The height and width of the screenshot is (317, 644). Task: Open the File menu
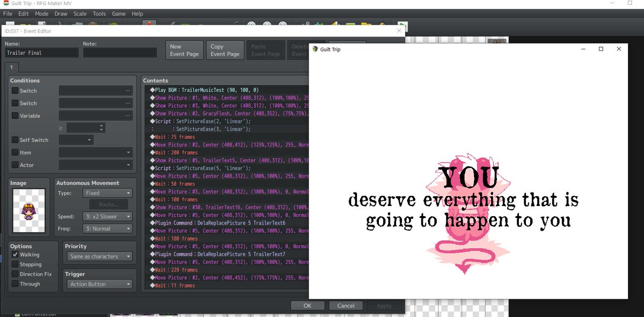(8, 13)
